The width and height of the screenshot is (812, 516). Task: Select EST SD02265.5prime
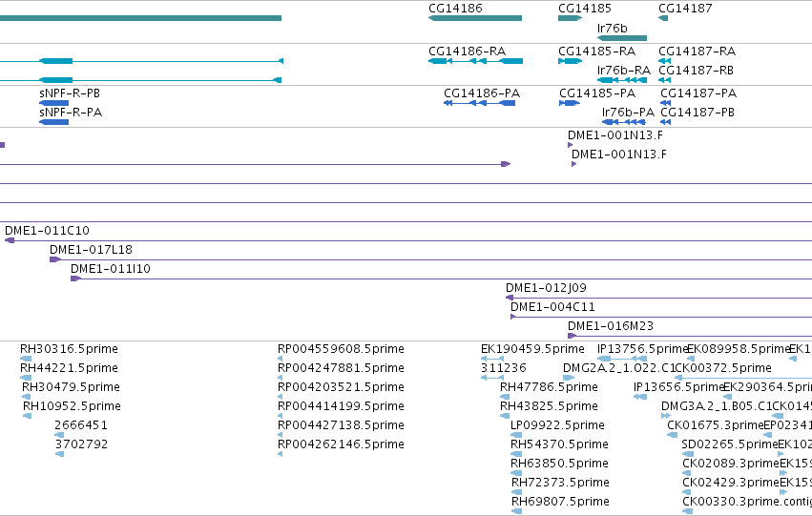730,444
